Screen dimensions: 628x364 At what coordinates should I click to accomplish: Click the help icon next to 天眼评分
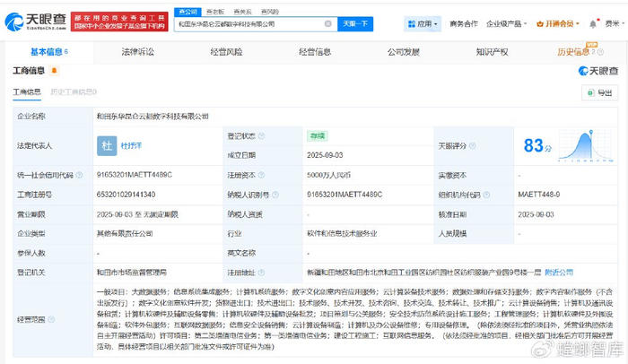point(473,146)
